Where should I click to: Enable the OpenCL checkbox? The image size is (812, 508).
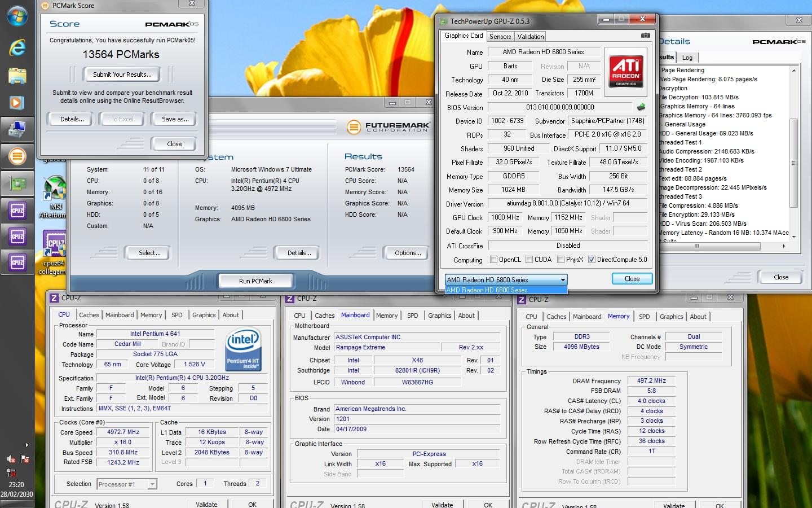pyautogui.click(x=494, y=260)
